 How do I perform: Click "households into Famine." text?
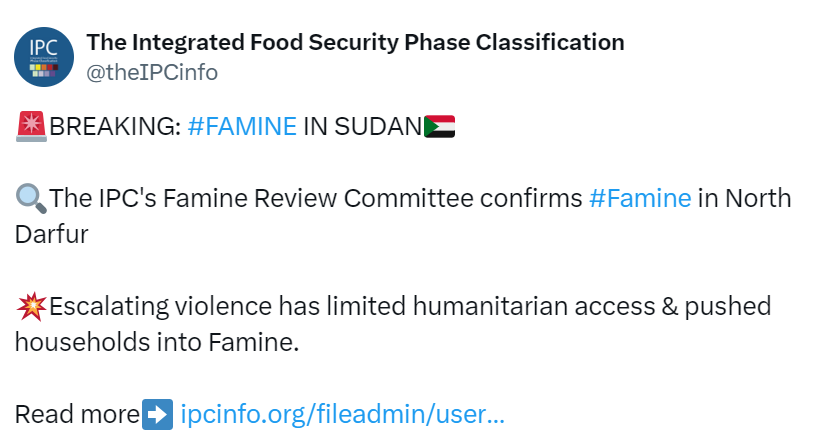point(157,342)
